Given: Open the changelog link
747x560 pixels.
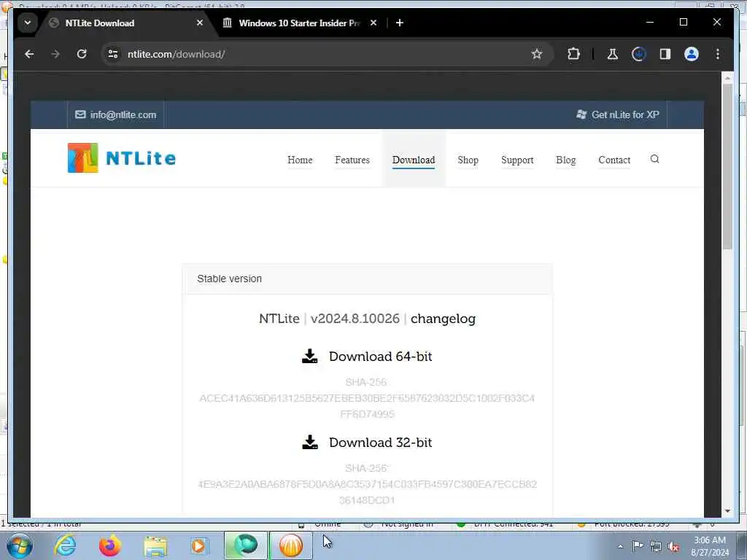Looking at the screenshot, I should (x=443, y=319).
